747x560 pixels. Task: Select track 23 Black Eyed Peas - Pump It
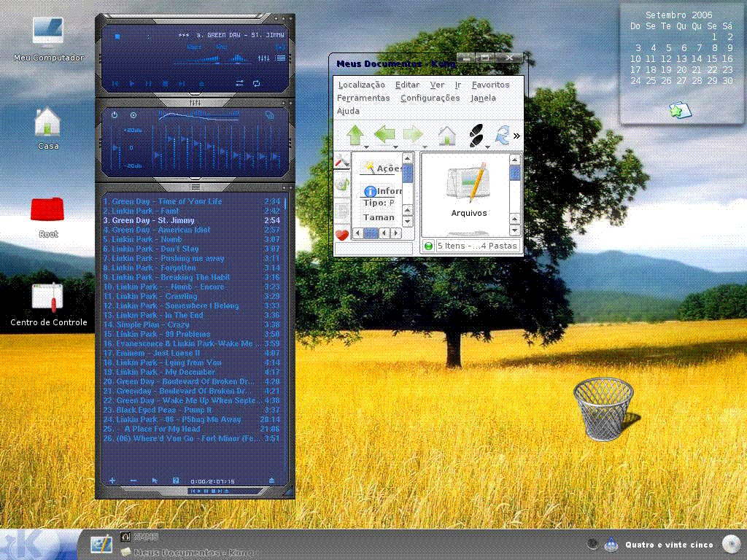click(192, 410)
